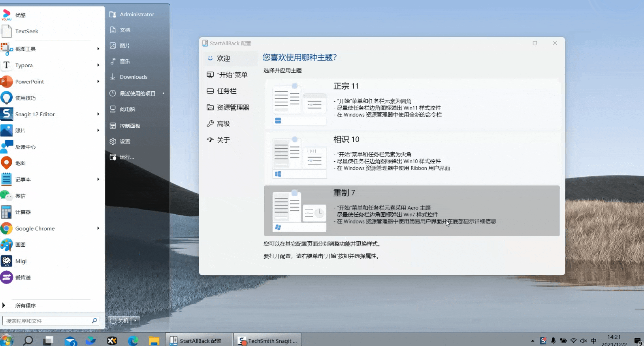Open the Wi-Fi network tray icon
The height and width of the screenshot is (346, 644).
tap(574, 341)
